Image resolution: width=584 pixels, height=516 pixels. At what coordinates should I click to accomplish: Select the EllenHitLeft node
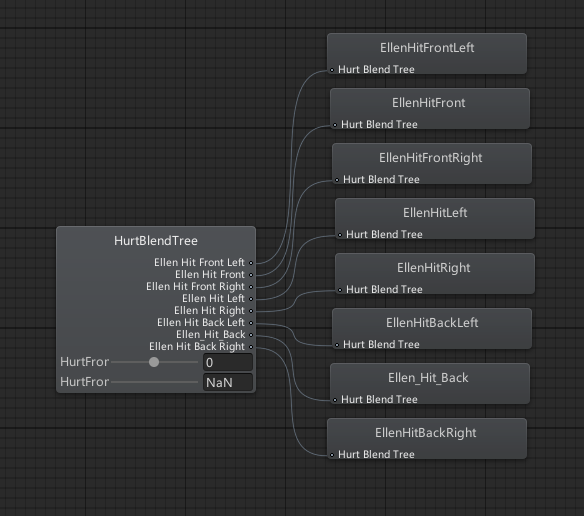click(x=435, y=219)
